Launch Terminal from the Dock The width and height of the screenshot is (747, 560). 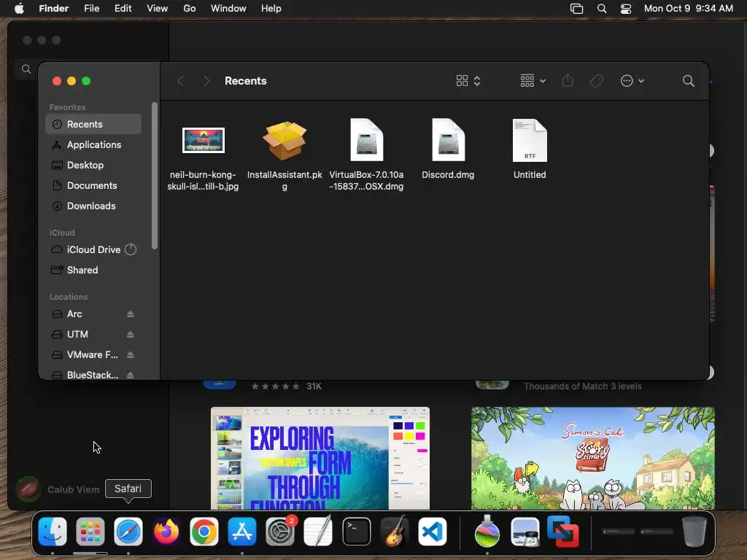click(356, 532)
